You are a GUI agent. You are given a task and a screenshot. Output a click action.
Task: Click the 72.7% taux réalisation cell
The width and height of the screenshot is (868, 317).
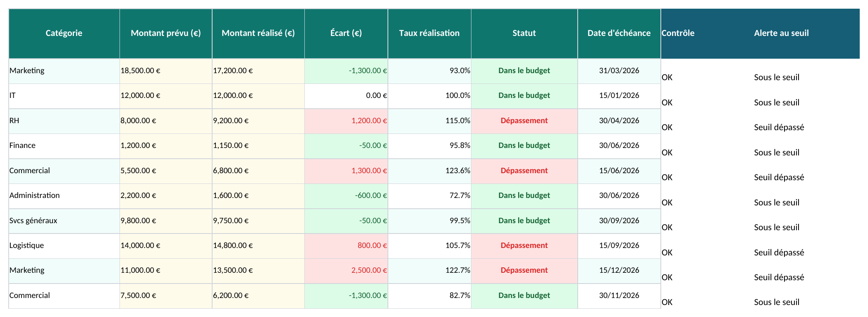430,196
